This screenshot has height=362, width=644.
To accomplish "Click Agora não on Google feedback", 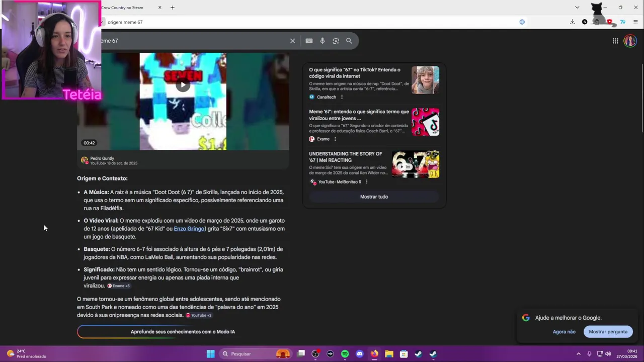I will [564, 332].
